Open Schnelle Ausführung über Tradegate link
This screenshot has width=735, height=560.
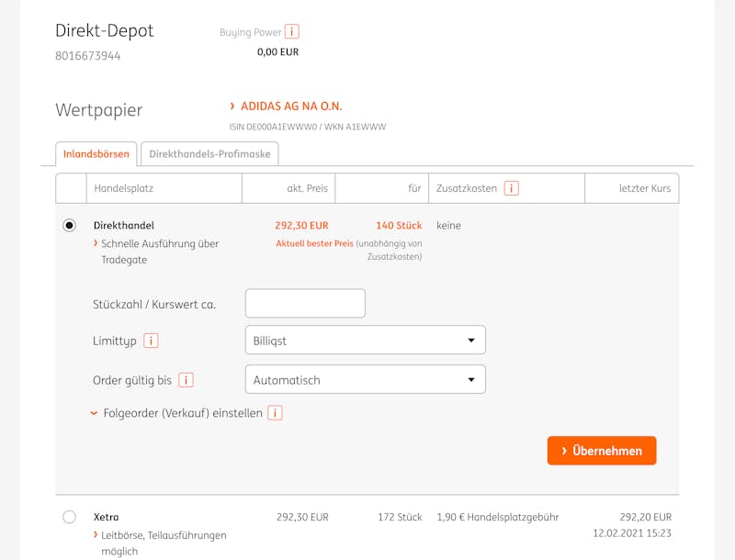[x=156, y=252]
